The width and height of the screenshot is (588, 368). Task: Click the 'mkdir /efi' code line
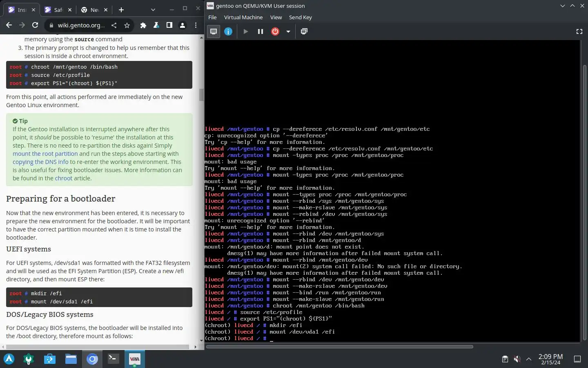47,293
